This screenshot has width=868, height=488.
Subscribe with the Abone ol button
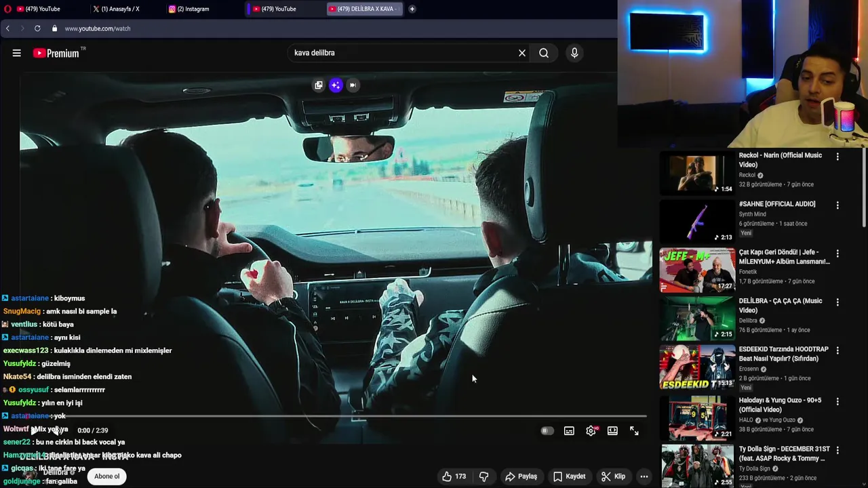tap(107, 476)
